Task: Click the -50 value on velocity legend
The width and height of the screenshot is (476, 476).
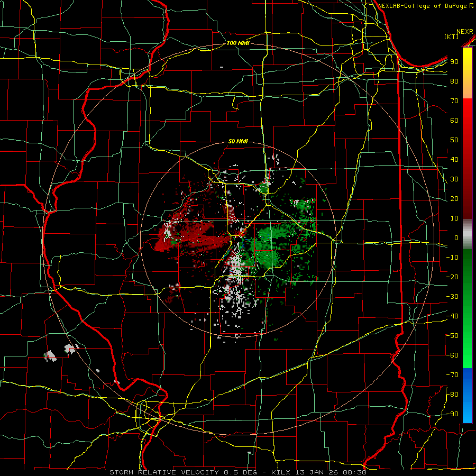Action: tap(452, 336)
